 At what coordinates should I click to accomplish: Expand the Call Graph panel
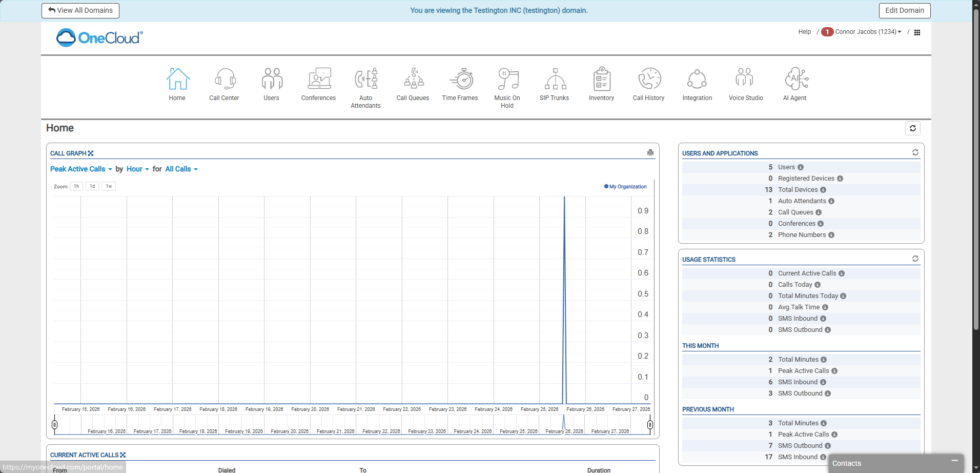91,153
